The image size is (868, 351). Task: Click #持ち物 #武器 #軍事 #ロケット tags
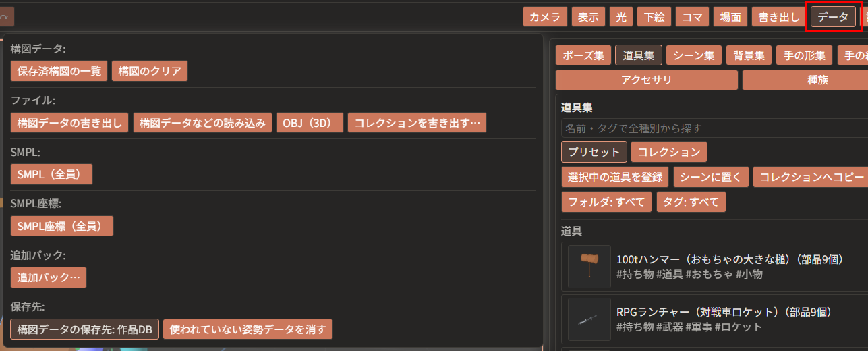tap(689, 327)
